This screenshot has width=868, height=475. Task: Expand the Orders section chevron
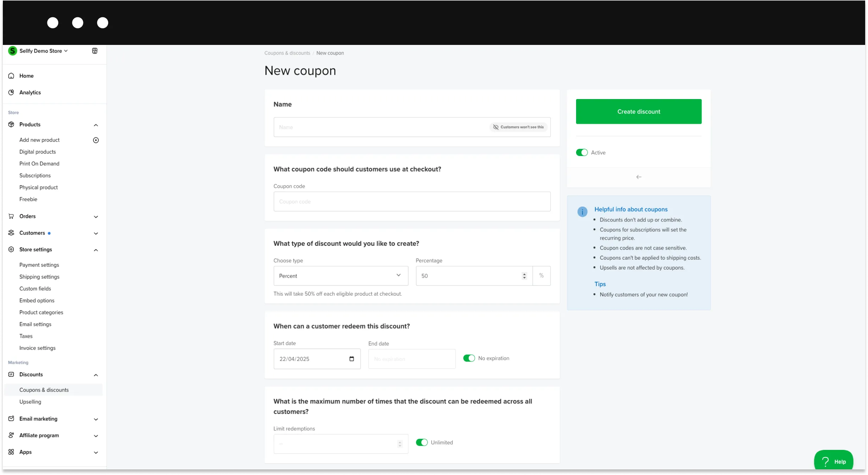[x=96, y=217]
